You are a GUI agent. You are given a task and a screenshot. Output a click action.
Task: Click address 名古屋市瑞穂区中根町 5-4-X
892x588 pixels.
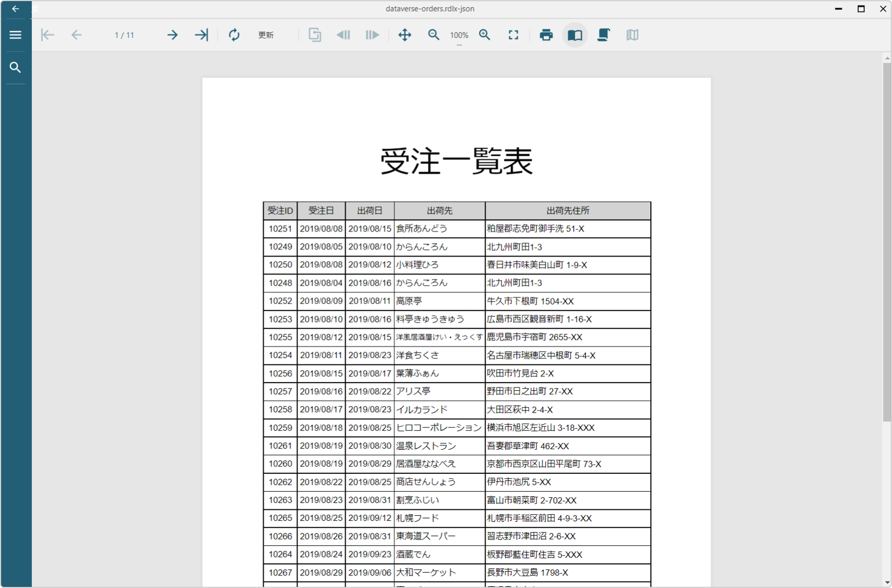click(568, 355)
